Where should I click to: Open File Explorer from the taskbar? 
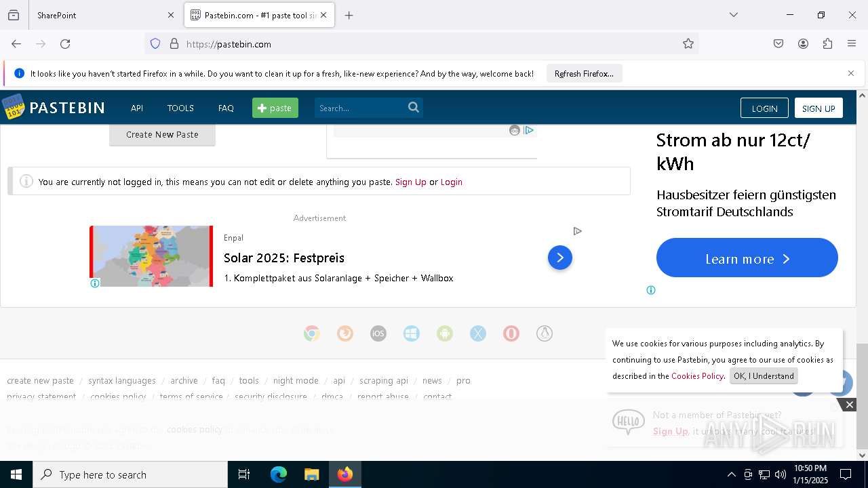[x=311, y=474]
